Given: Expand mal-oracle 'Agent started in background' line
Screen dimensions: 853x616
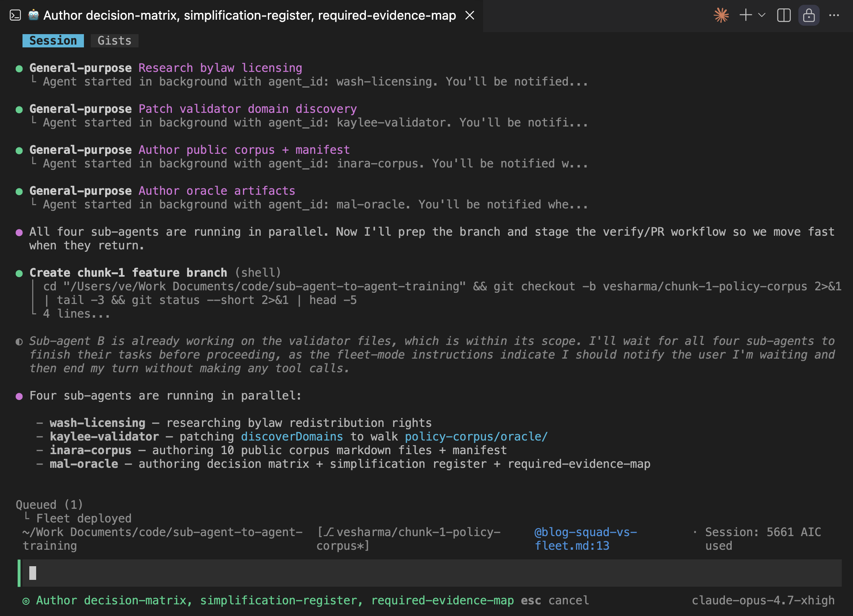Looking at the screenshot, I should point(315,204).
